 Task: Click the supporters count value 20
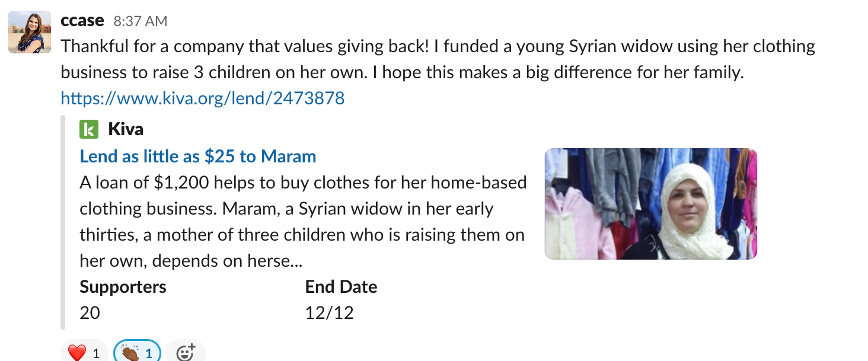coord(90,312)
